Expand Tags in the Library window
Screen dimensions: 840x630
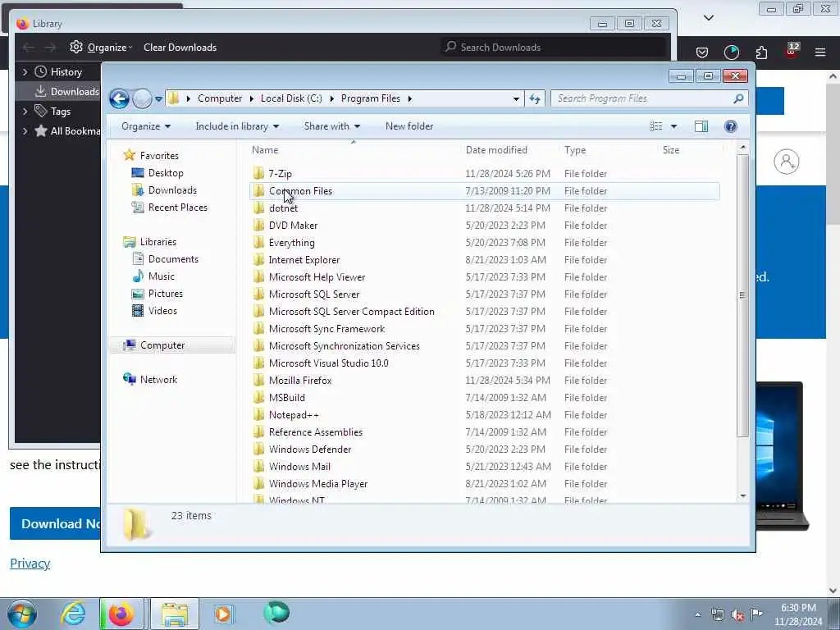(x=25, y=112)
